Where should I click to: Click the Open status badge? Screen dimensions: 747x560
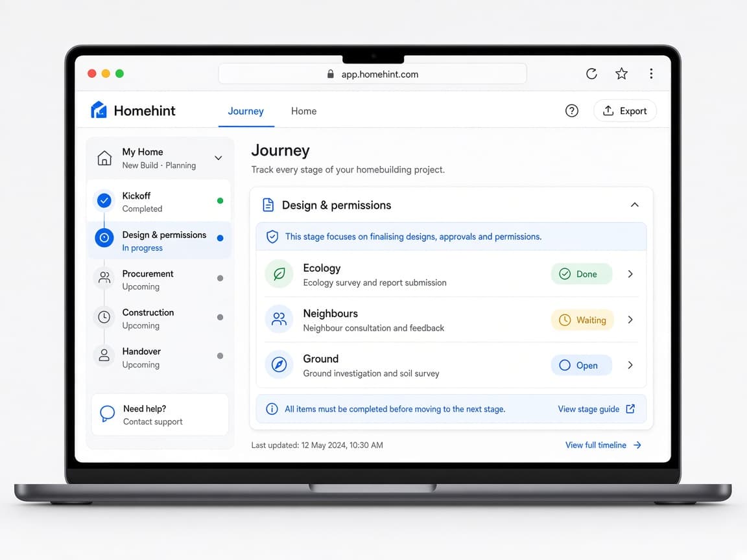pos(581,366)
